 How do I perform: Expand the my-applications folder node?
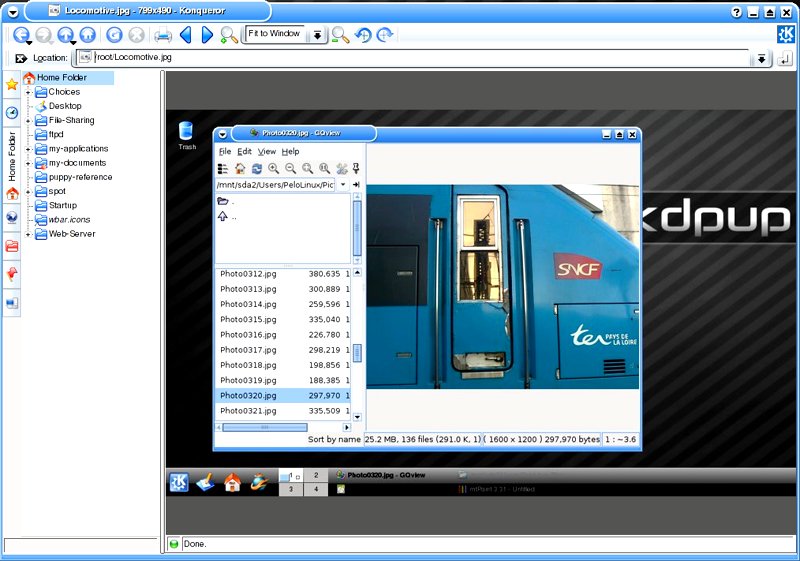[29, 149]
